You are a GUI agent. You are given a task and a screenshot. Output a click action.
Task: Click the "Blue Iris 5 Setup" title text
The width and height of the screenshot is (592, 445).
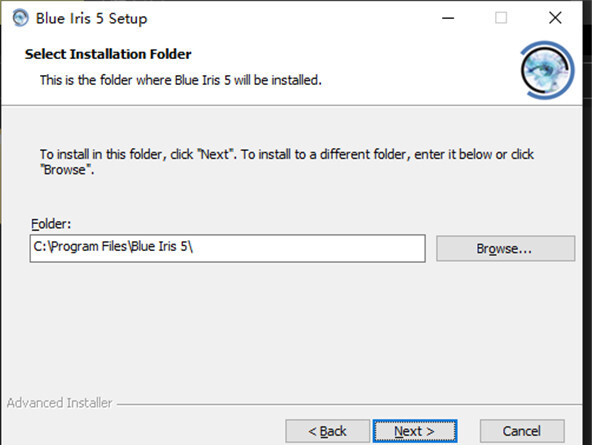coord(91,18)
